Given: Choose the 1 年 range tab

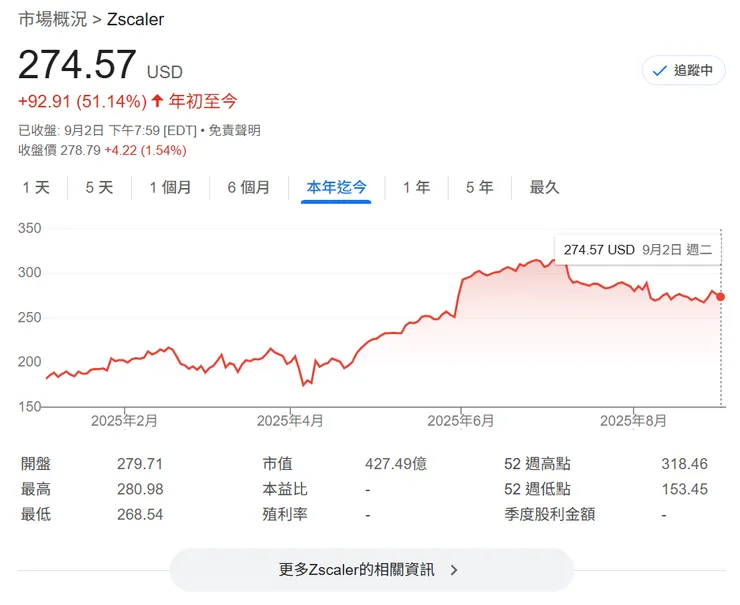Looking at the screenshot, I should tap(417, 187).
